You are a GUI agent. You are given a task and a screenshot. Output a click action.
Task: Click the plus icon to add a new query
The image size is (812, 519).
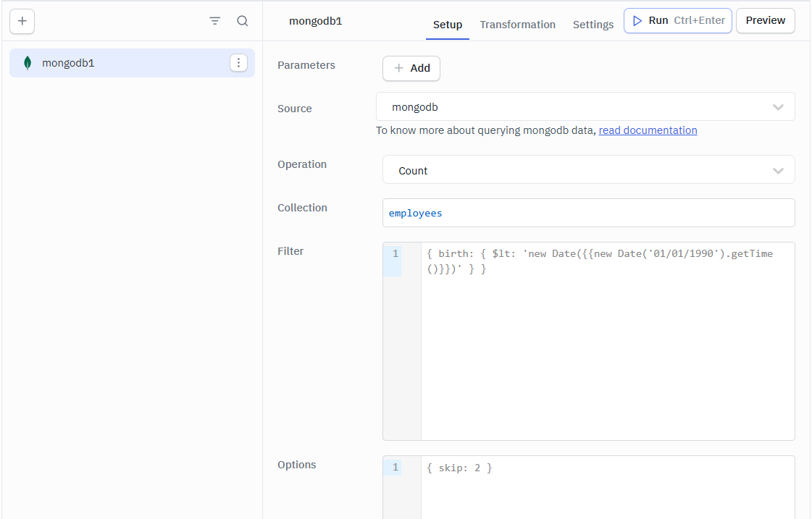click(22, 21)
